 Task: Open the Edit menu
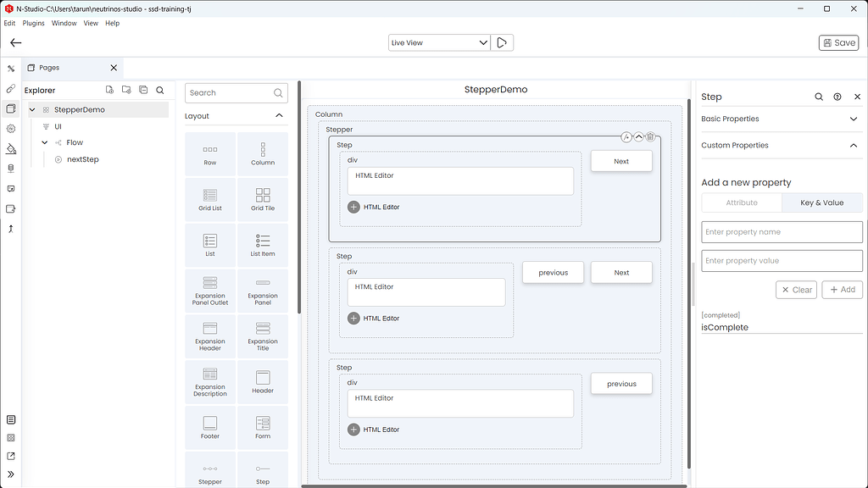click(9, 23)
